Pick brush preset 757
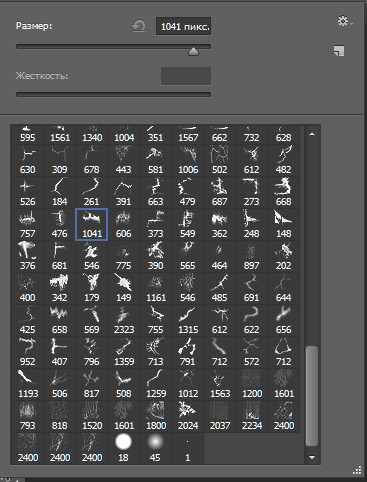Viewport: 367px width, 482px height. (x=28, y=225)
